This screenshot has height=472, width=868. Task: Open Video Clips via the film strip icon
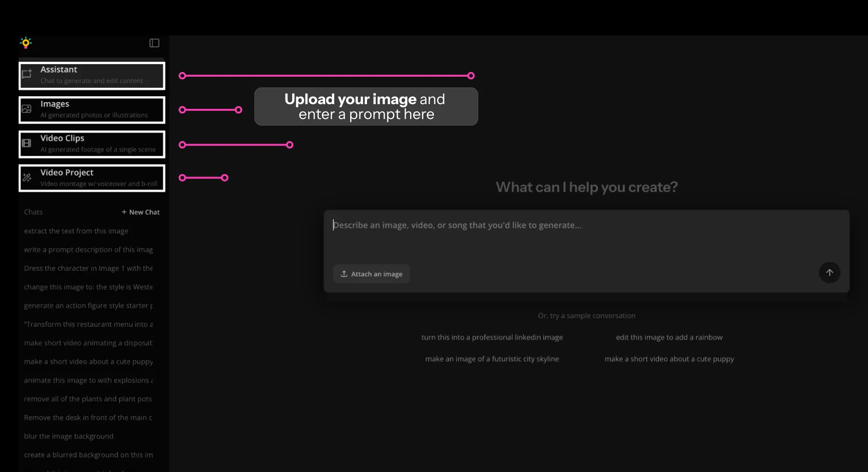tap(27, 143)
